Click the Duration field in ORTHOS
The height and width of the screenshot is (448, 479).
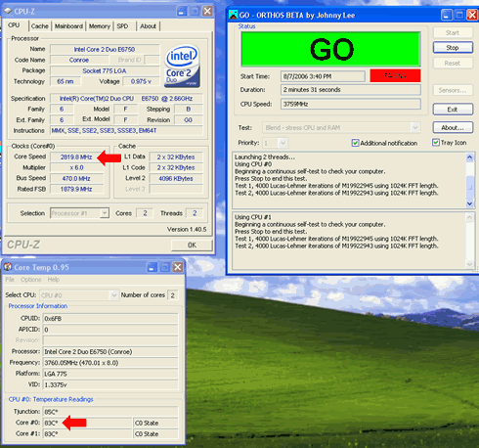click(351, 90)
